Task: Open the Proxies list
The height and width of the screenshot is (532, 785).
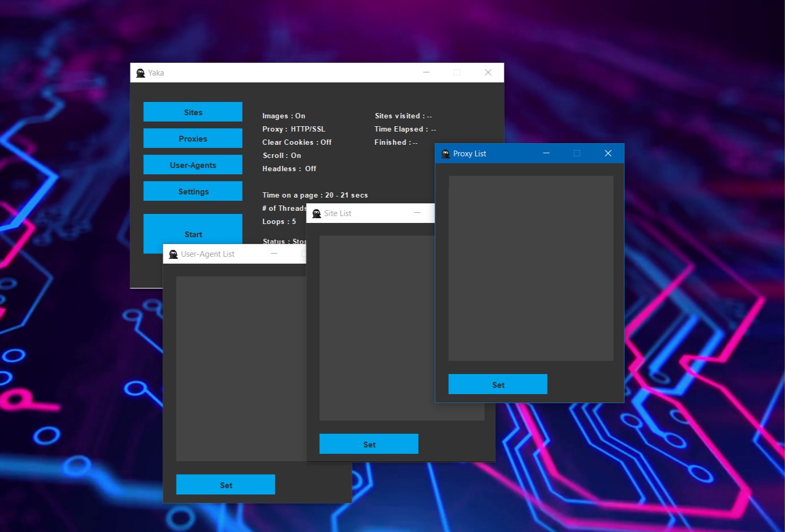Action: click(193, 138)
